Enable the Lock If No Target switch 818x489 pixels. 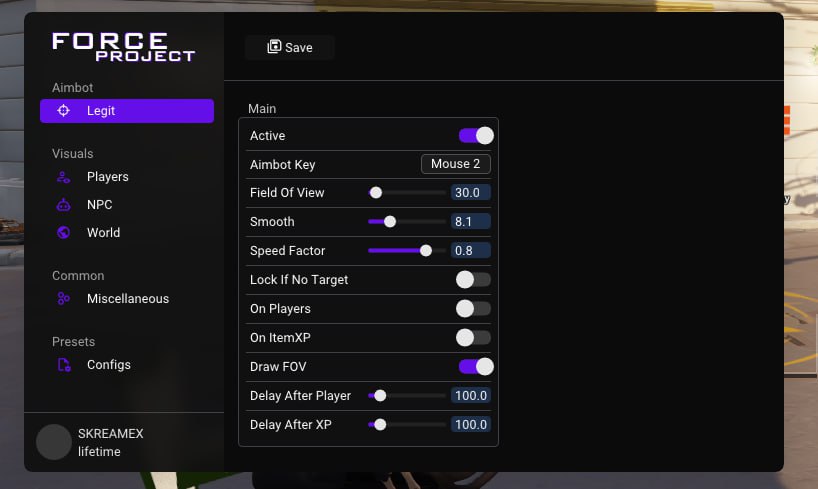(473, 280)
